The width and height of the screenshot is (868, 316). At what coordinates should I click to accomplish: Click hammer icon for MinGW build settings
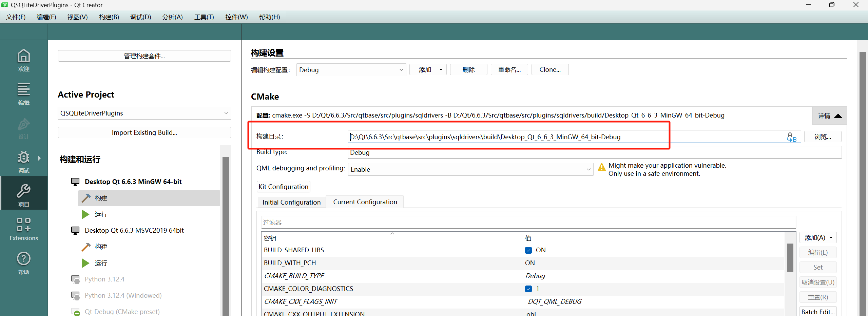tap(86, 198)
